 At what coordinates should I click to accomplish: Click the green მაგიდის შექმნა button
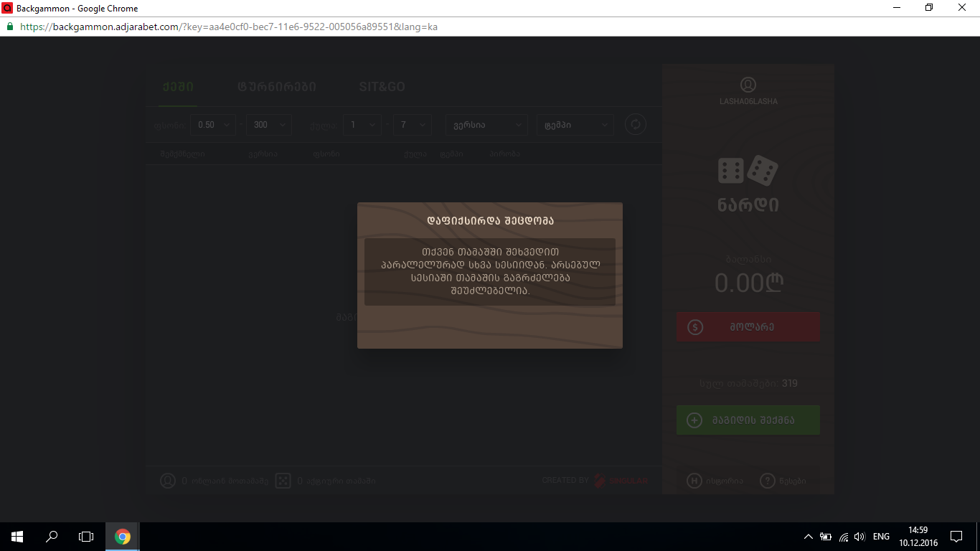pos(748,420)
